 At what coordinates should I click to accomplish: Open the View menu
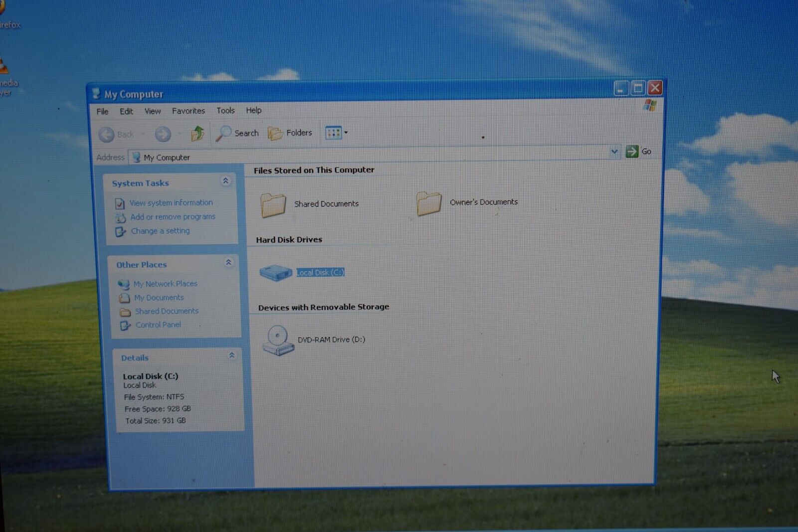point(153,111)
